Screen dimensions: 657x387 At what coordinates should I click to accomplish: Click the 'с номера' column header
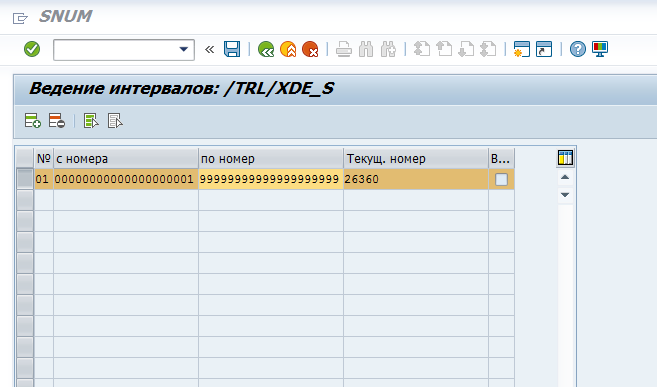click(x=126, y=158)
